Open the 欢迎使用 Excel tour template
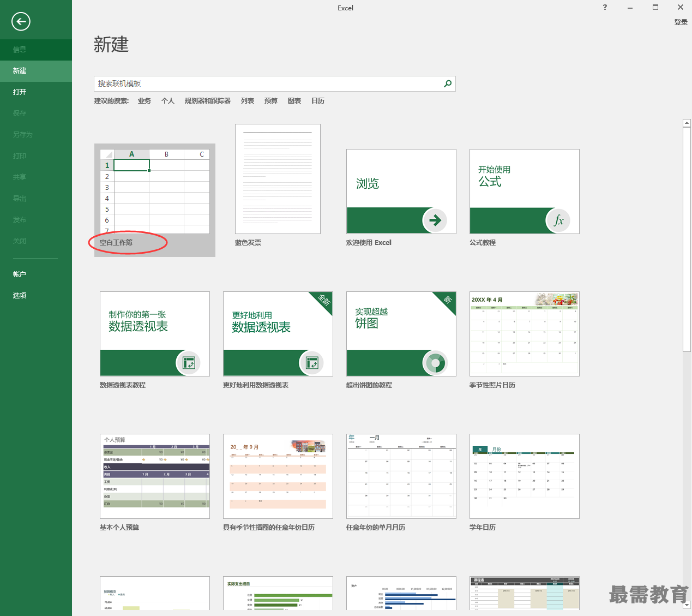Viewport: 692px width, 616px height. [x=401, y=192]
